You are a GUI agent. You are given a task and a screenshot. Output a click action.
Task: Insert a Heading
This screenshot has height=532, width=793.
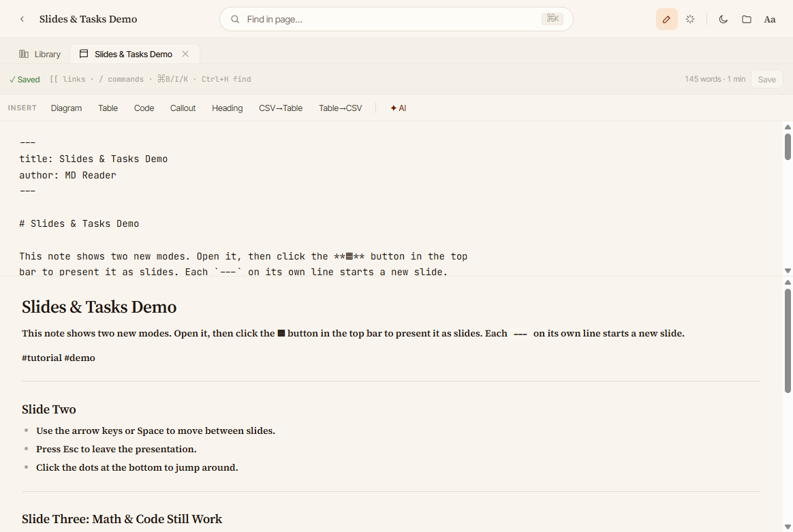[227, 108]
